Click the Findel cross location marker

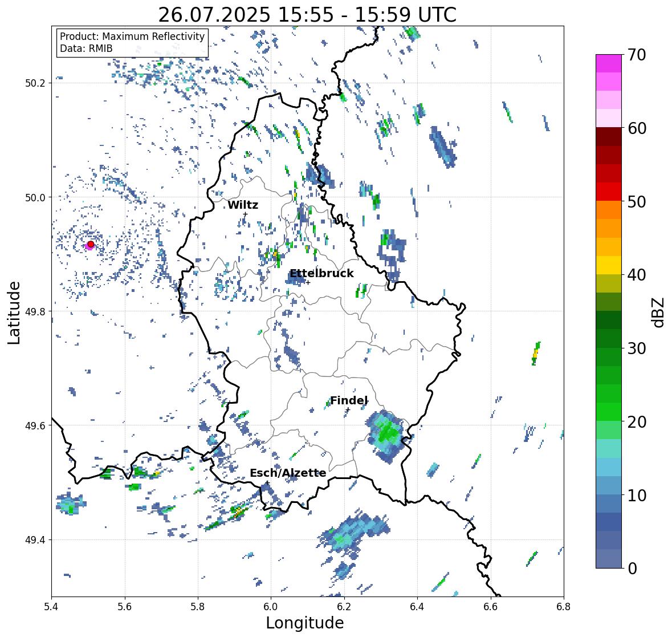pos(348,410)
